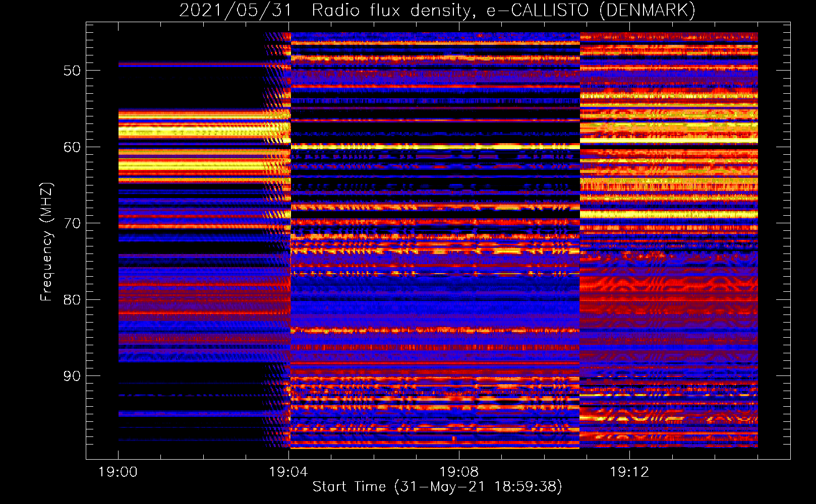Screen dimensions: 816x504
Task: Select the 90 MHz frequency axis label
Action: [72, 376]
